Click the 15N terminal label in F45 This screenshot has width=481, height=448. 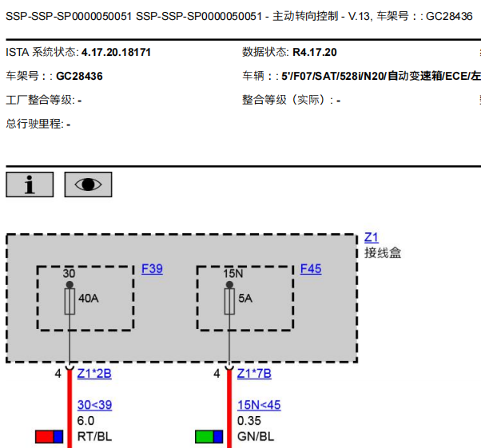[233, 274]
